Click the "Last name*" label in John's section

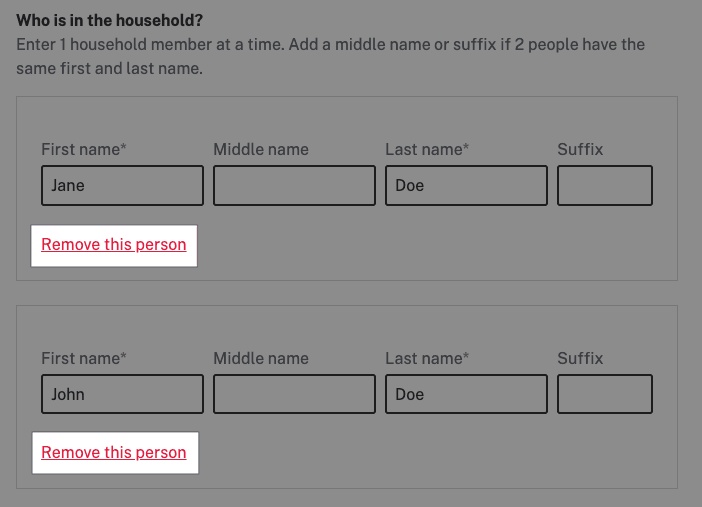pos(427,358)
